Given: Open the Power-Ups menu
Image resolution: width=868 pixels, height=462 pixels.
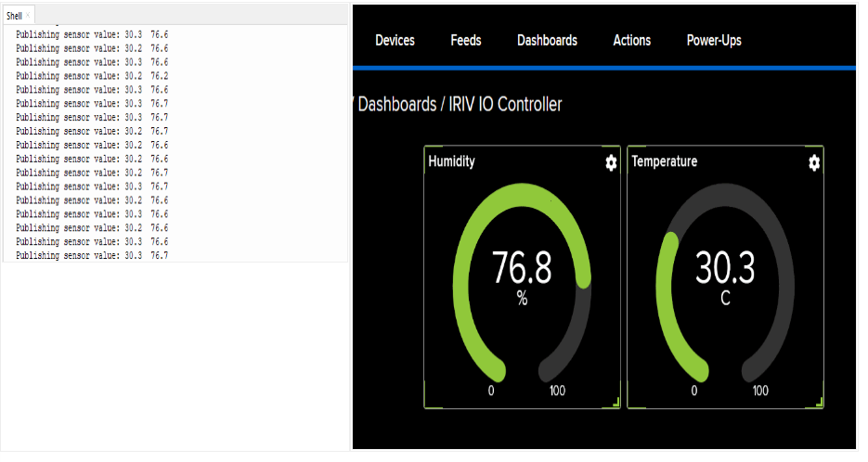Looking at the screenshot, I should point(714,41).
